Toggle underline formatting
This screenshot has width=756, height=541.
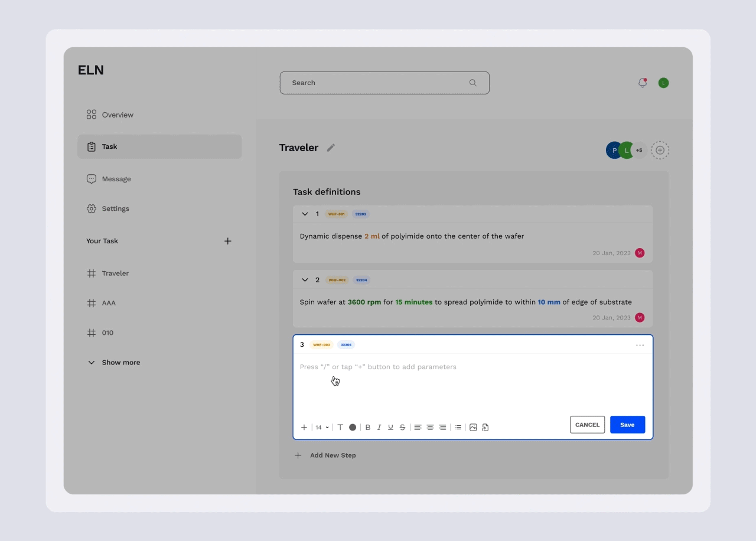[x=390, y=427]
